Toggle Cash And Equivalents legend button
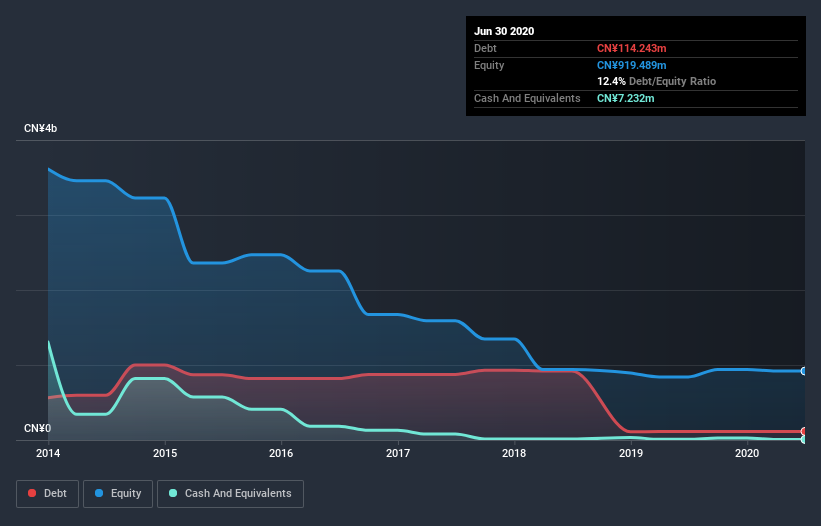 click(x=230, y=494)
